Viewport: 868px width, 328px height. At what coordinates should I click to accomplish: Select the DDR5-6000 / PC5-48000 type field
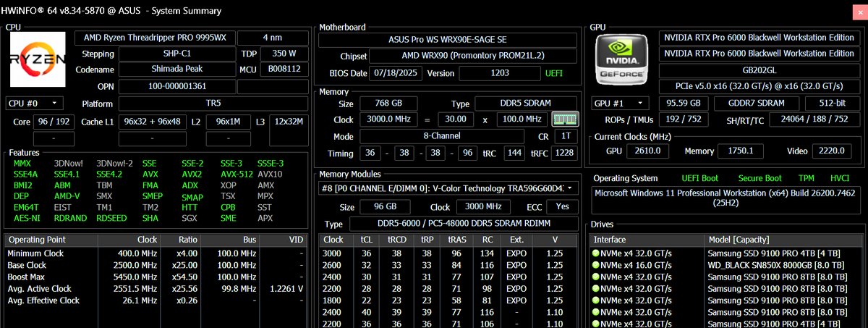tap(463, 224)
